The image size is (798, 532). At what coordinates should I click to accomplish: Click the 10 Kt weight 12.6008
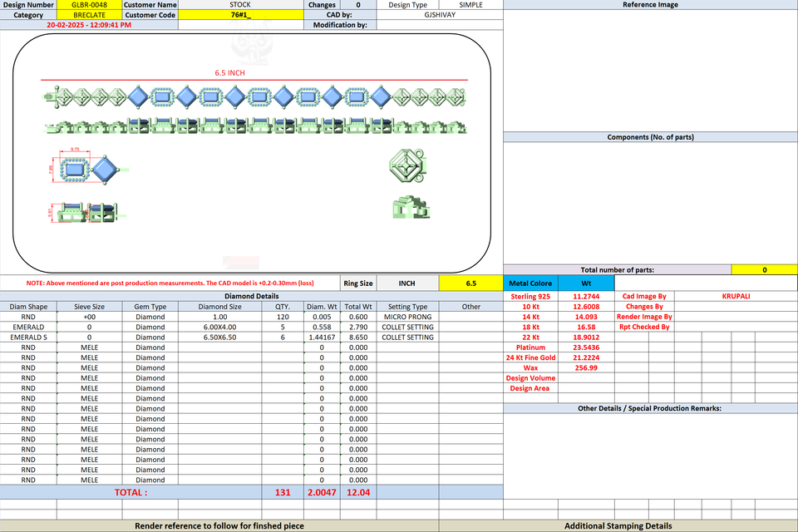[586, 307]
